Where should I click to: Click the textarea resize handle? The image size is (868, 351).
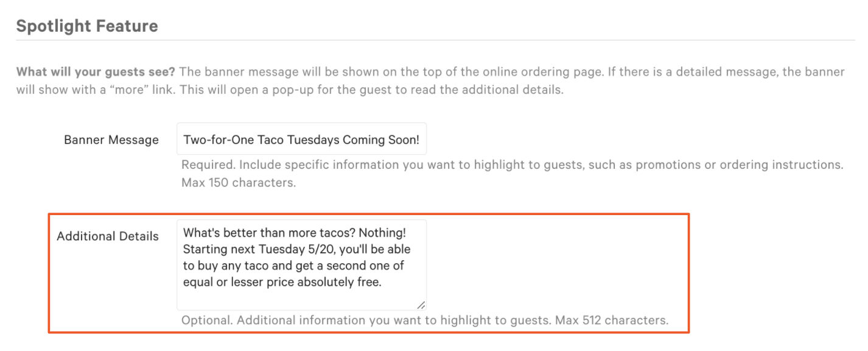[422, 303]
